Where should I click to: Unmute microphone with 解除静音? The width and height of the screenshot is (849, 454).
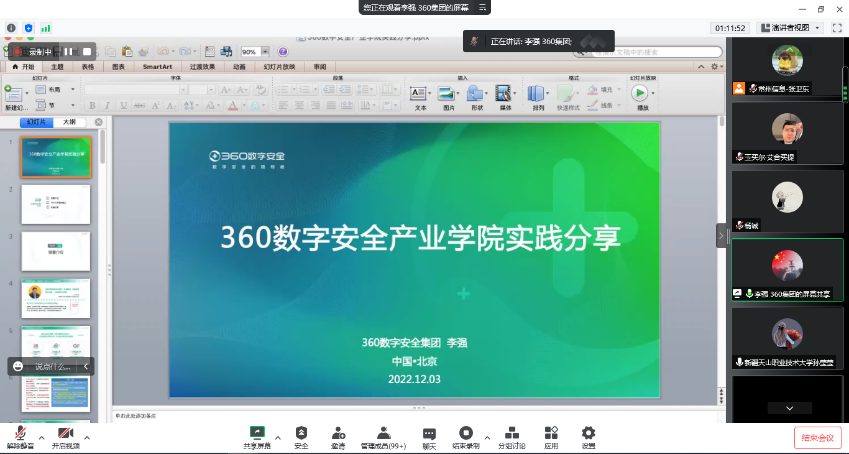coord(20,438)
